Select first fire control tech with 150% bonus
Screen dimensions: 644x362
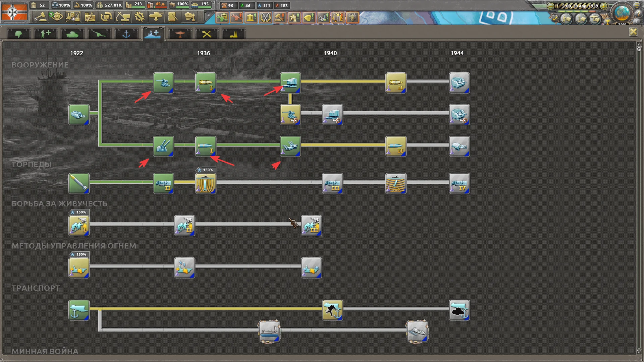[x=79, y=268]
